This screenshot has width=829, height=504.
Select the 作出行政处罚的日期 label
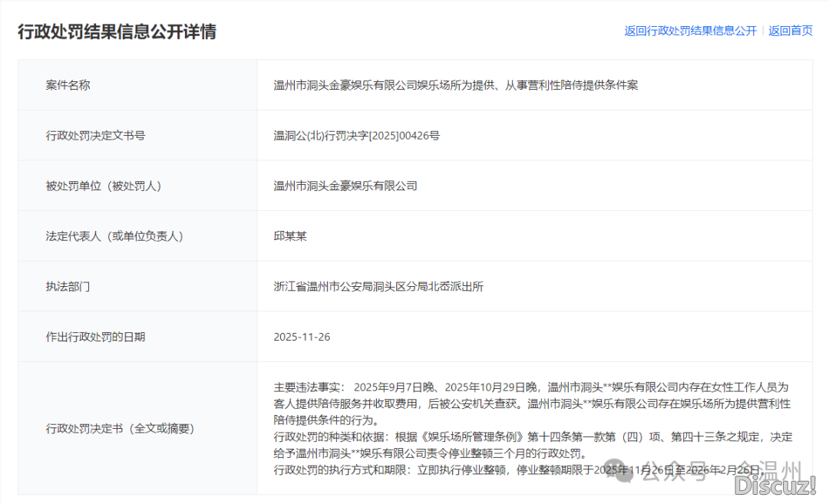coord(95,337)
